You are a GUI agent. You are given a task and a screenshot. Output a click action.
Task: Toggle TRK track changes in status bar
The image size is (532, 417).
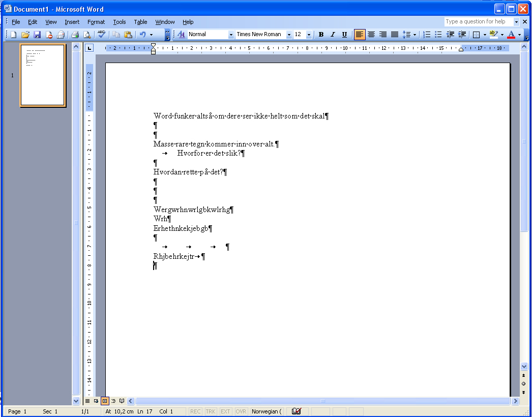(x=211, y=411)
